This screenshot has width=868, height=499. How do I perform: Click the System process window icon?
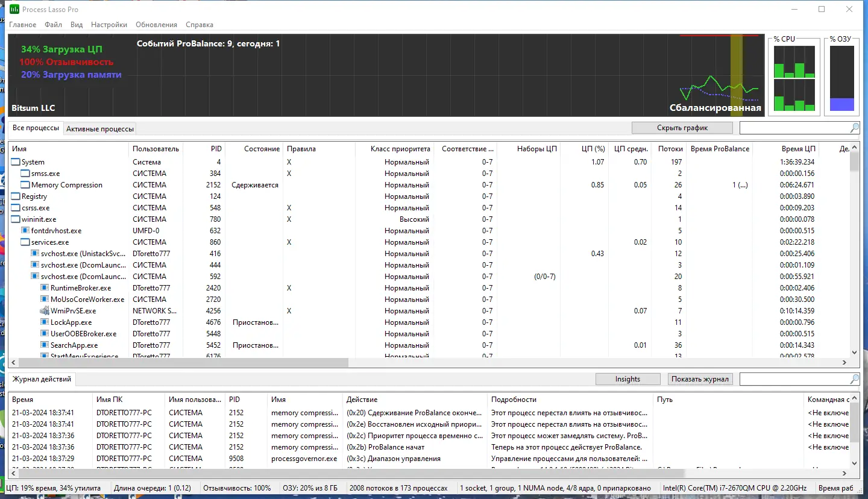(x=16, y=162)
